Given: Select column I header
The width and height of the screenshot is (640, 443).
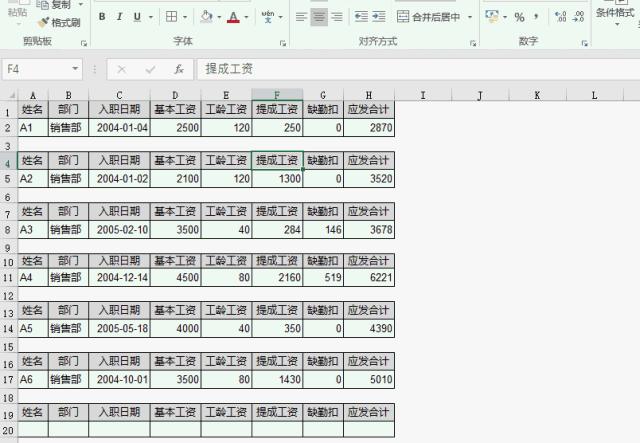Looking at the screenshot, I should pyautogui.click(x=423, y=95).
